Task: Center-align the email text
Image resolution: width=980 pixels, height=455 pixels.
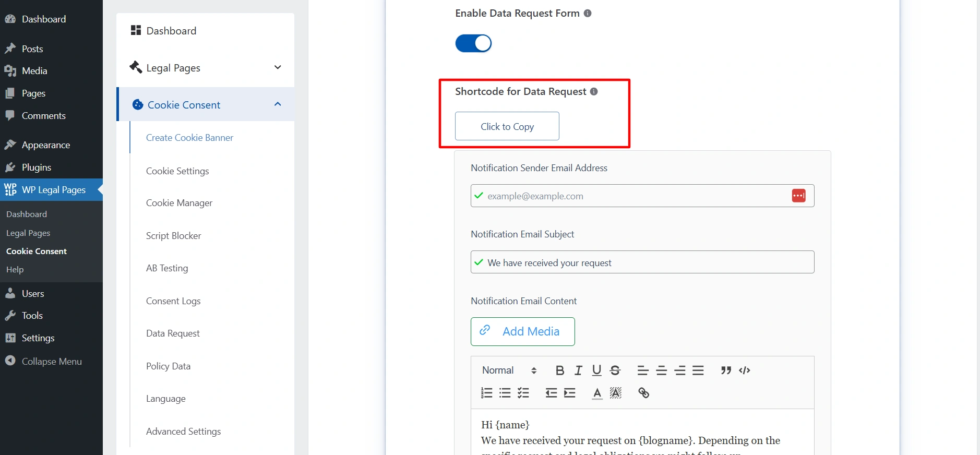Action: coord(661,370)
